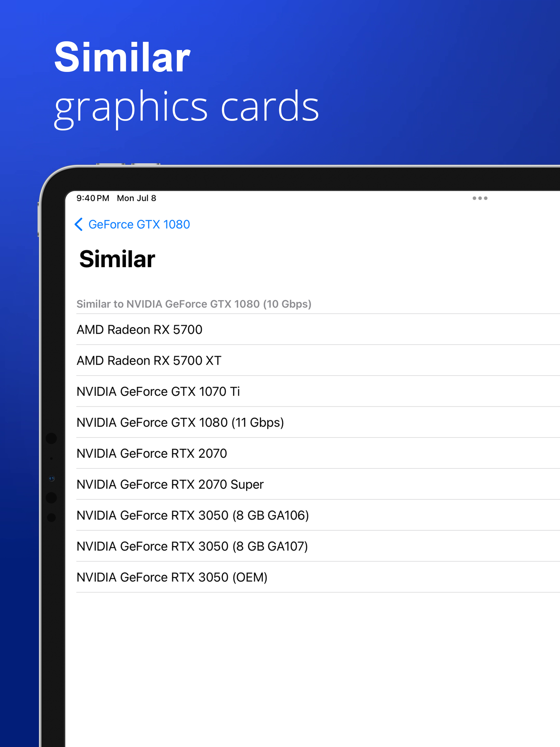The image size is (560, 747).
Task: Go back to GeForce GTX 1080
Action: 139,224
